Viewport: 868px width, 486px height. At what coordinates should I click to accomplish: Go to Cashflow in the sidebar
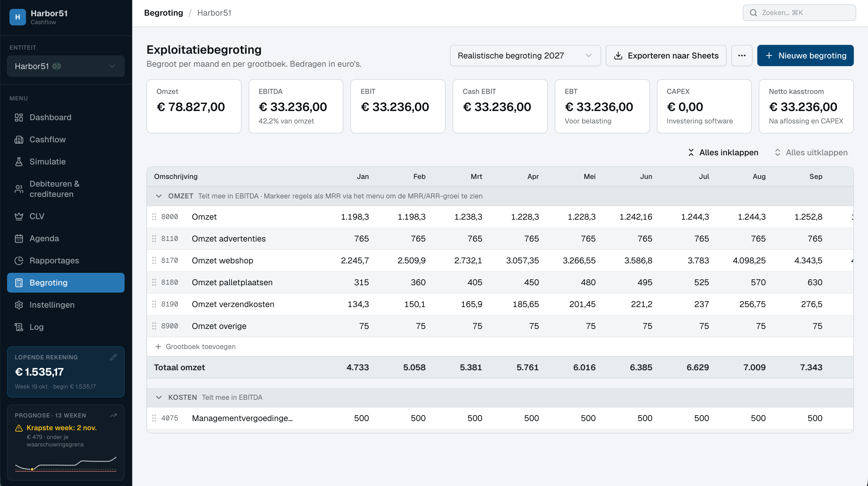pyautogui.click(x=66, y=140)
